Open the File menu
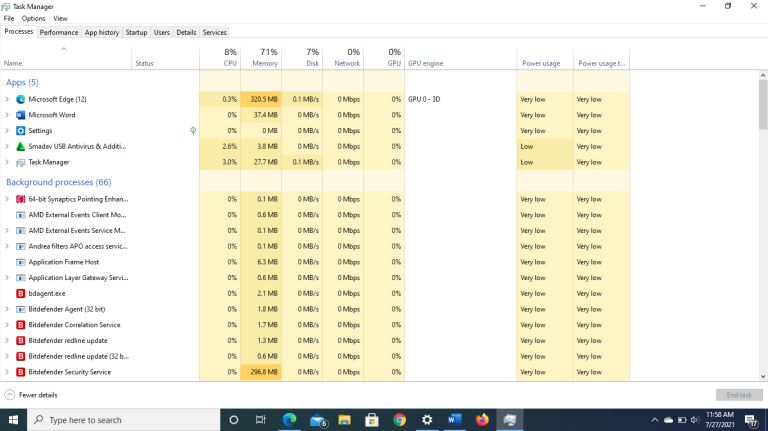The height and width of the screenshot is (431, 768). pos(9,18)
